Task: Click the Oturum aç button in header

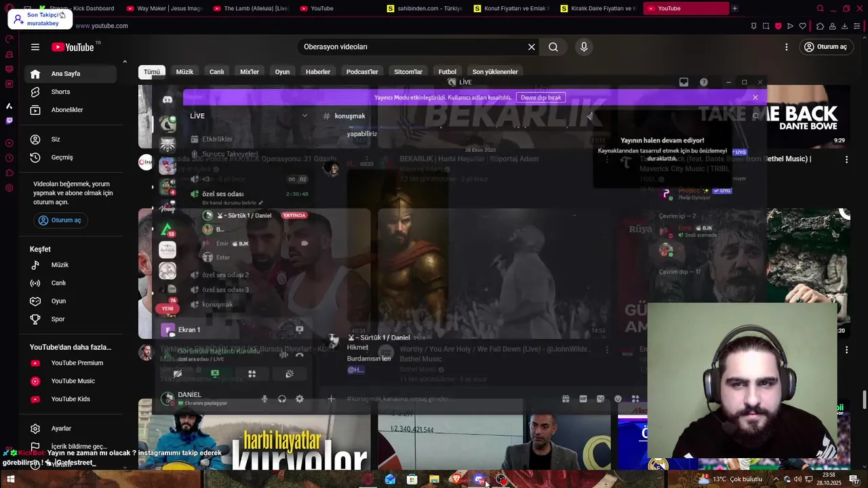Action: (x=825, y=47)
